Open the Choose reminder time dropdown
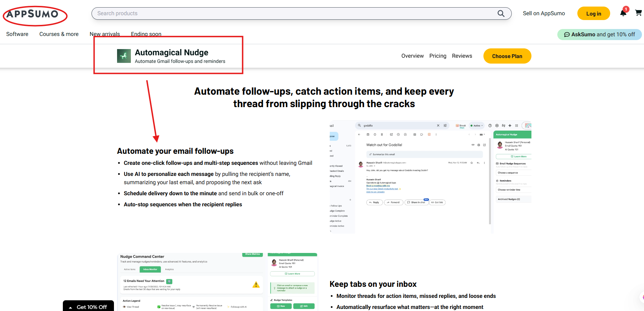This screenshot has width=644, height=311. pos(509,190)
